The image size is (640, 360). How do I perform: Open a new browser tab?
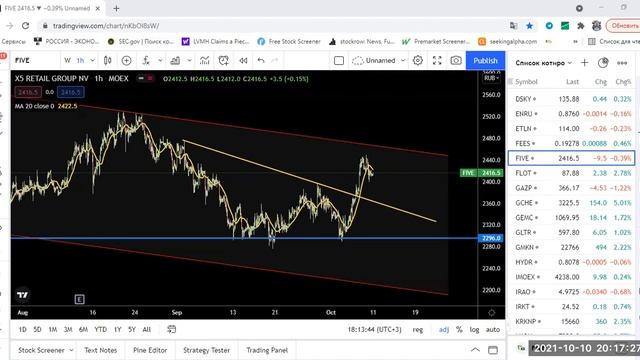click(x=116, y=8)
